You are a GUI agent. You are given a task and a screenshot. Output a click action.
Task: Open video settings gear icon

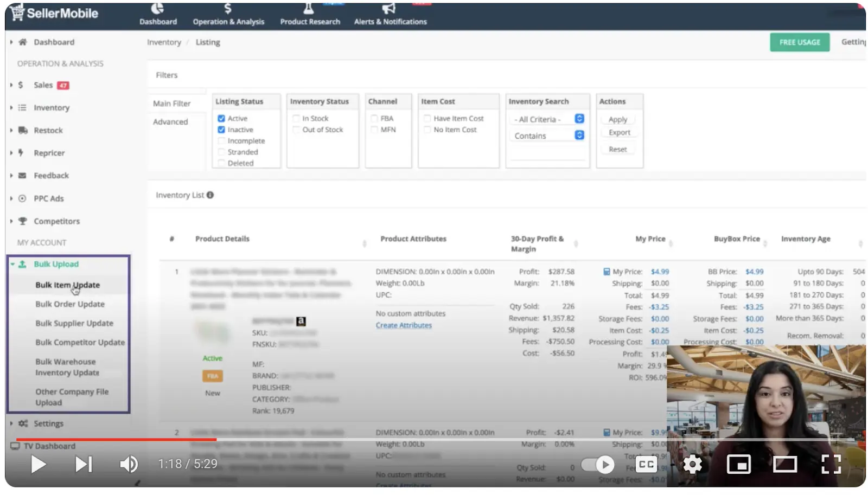pos(692,465)
